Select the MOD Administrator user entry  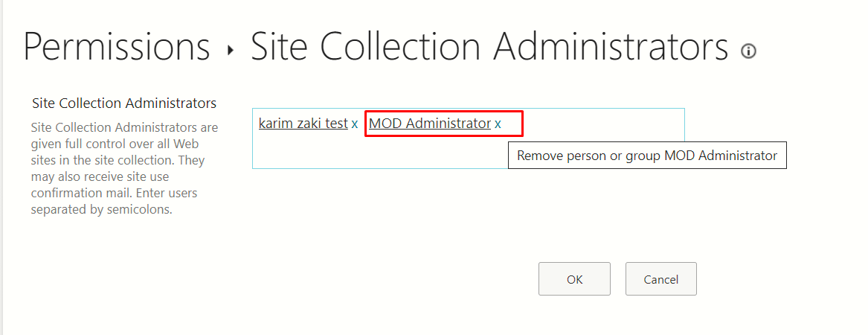[430, 124]
